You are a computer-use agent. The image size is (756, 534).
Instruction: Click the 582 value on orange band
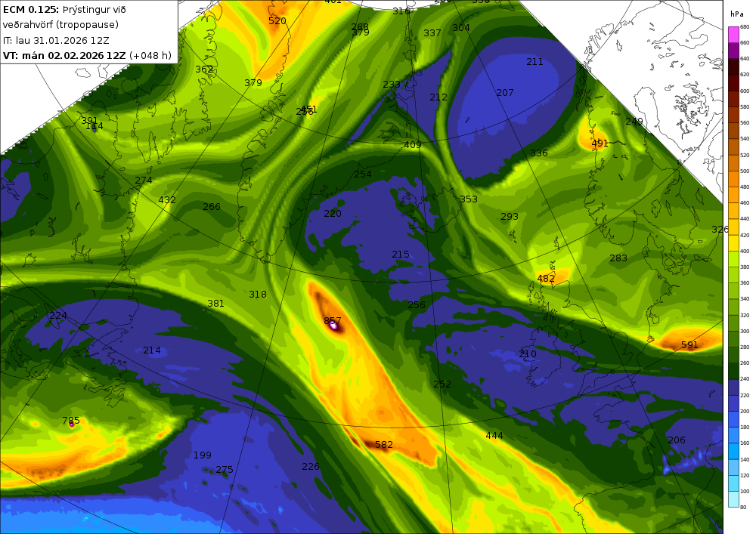(384, 445)
